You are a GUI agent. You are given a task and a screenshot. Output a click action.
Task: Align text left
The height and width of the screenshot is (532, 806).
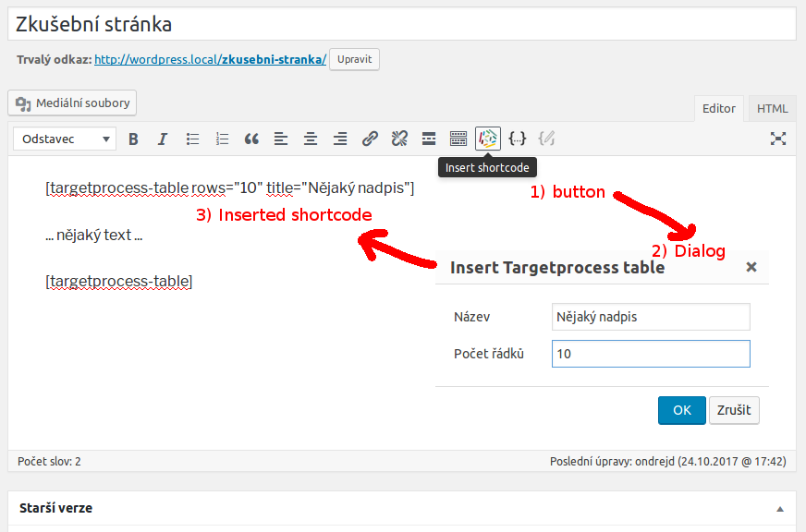(281, 139)
